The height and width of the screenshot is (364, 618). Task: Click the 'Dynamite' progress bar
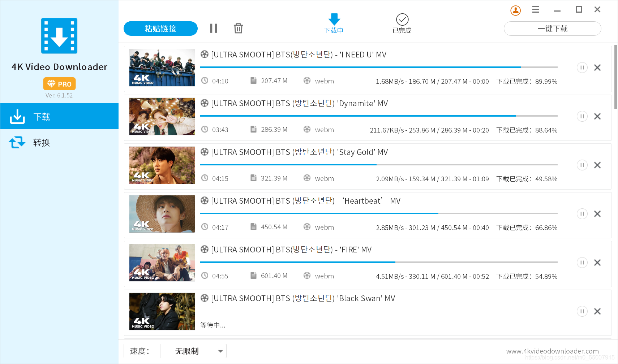379,116
